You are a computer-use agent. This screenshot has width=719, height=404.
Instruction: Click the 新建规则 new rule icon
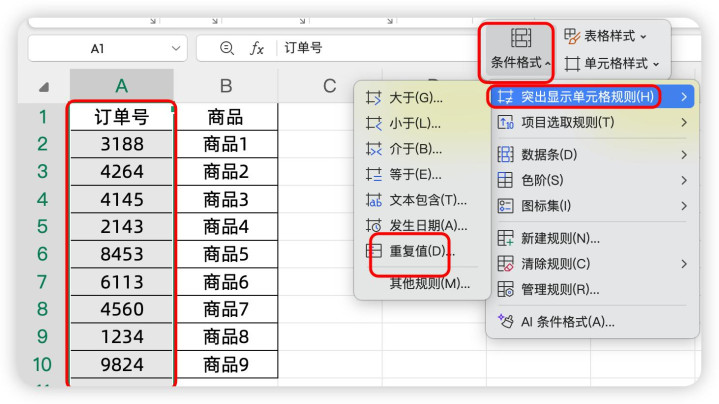tap(505, 238)
